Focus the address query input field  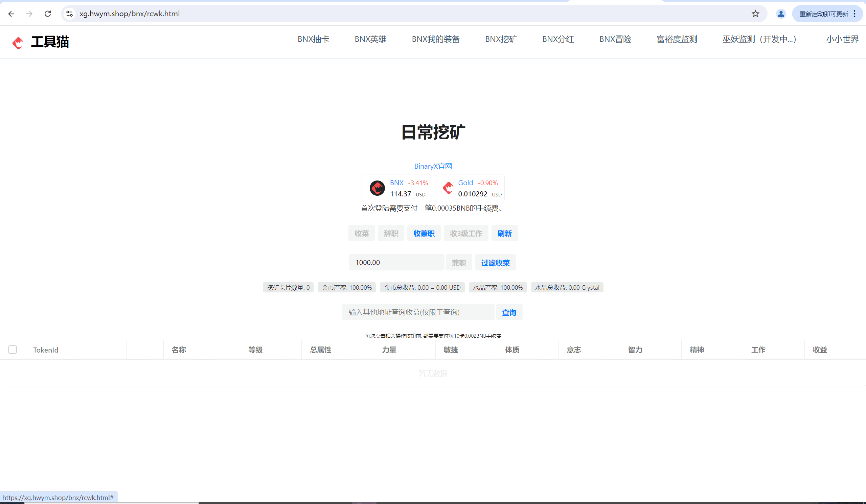pyautogui.click(x=418, y=312)
